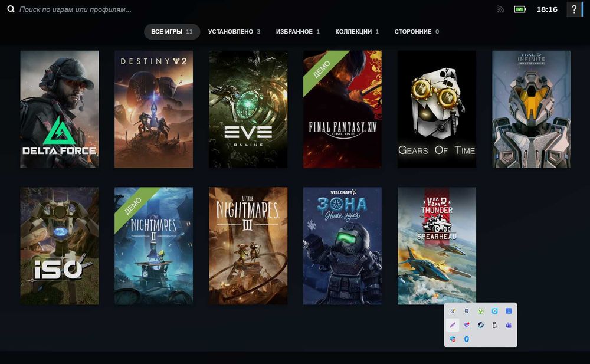
Task: Switch to the ВСЕ ИГРЫ tab
Action: [172, 32]
